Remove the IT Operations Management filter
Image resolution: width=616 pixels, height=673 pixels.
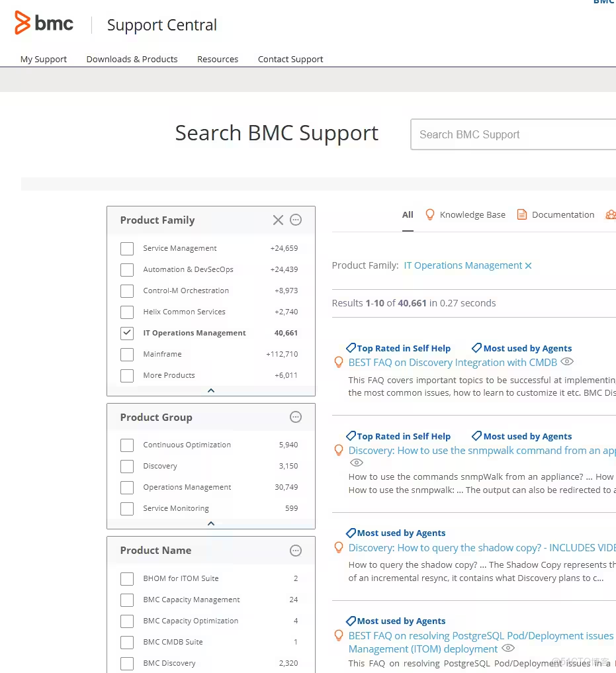(x=528, y=265)
